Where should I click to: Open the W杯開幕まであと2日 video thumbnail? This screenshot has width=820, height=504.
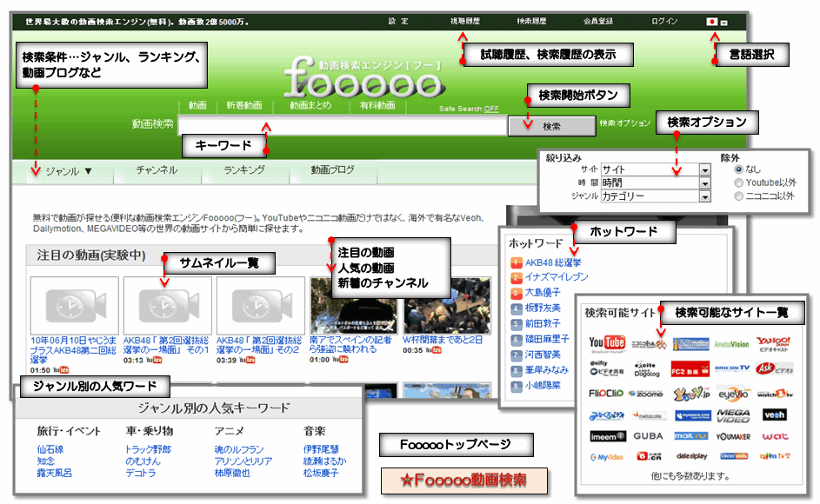coord(447,306)
